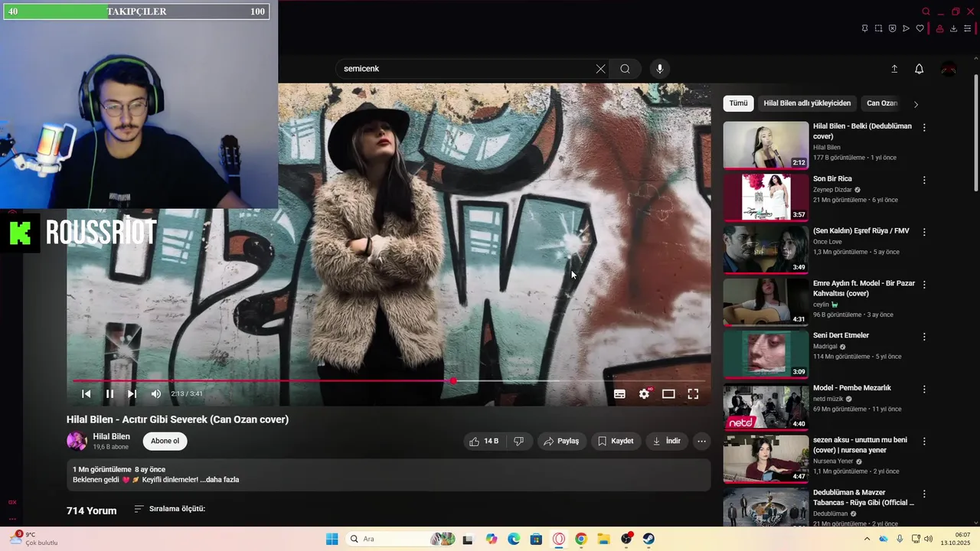The width and height of the screenshot is (980, 551).
Task: Go to the previous video
Action: pos(87,394)
